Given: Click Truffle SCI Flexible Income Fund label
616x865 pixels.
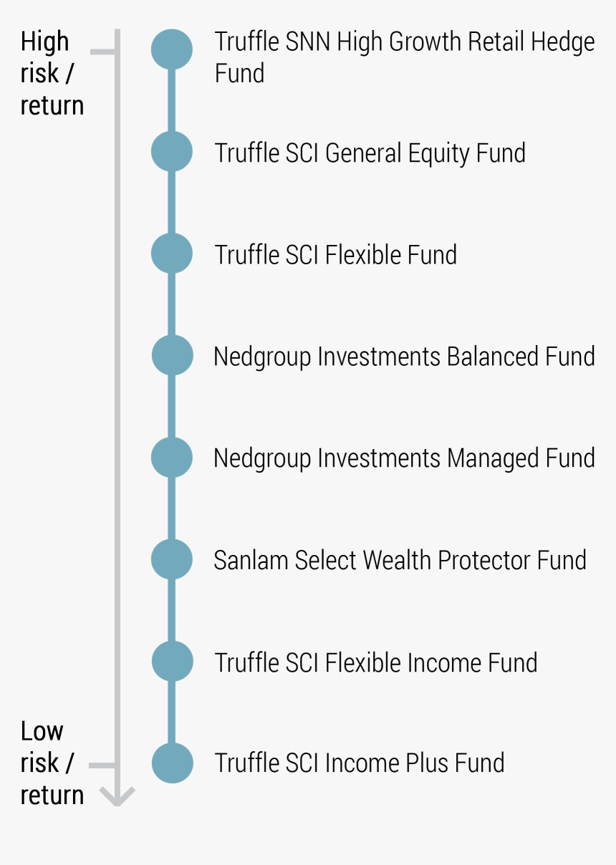Looking at the screenshot, I should [376, 662].
